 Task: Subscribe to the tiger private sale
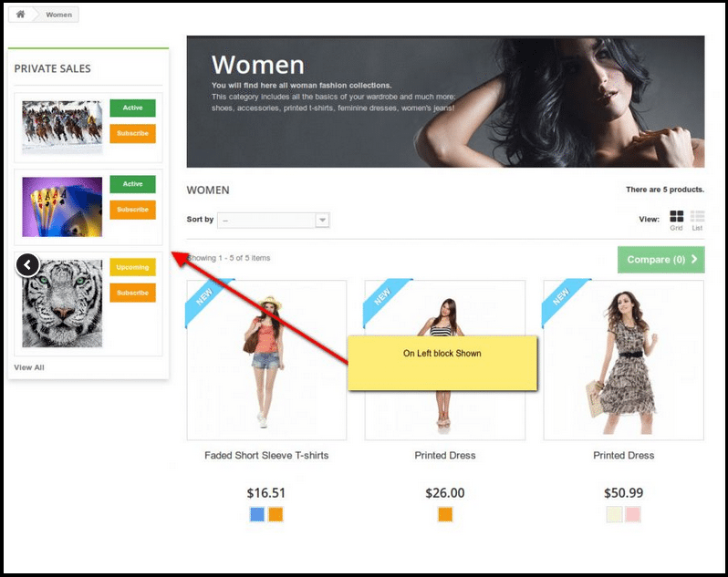click(133, 293)
